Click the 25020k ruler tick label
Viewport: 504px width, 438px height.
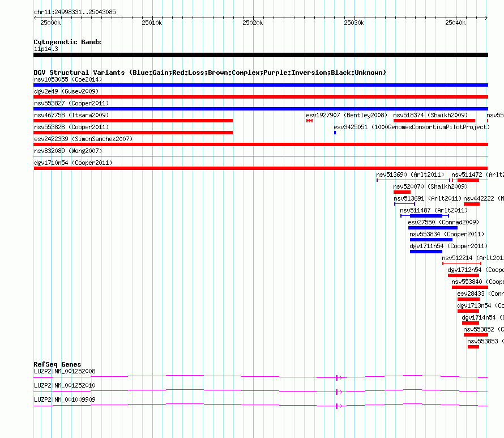253,23
